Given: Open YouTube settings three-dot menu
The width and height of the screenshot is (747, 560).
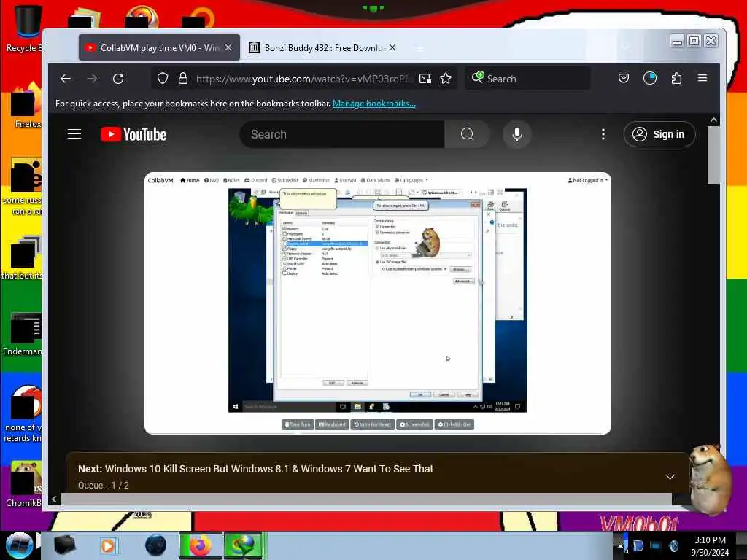Looking at the screenshot, I should (x=603, y=134).
